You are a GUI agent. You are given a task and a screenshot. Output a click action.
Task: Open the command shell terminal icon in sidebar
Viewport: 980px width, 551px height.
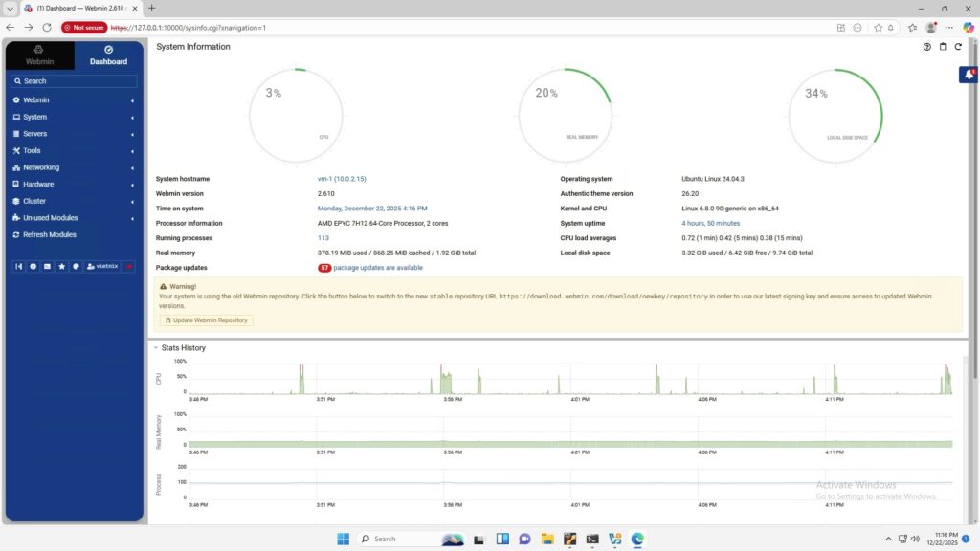[x=48, y=266]
